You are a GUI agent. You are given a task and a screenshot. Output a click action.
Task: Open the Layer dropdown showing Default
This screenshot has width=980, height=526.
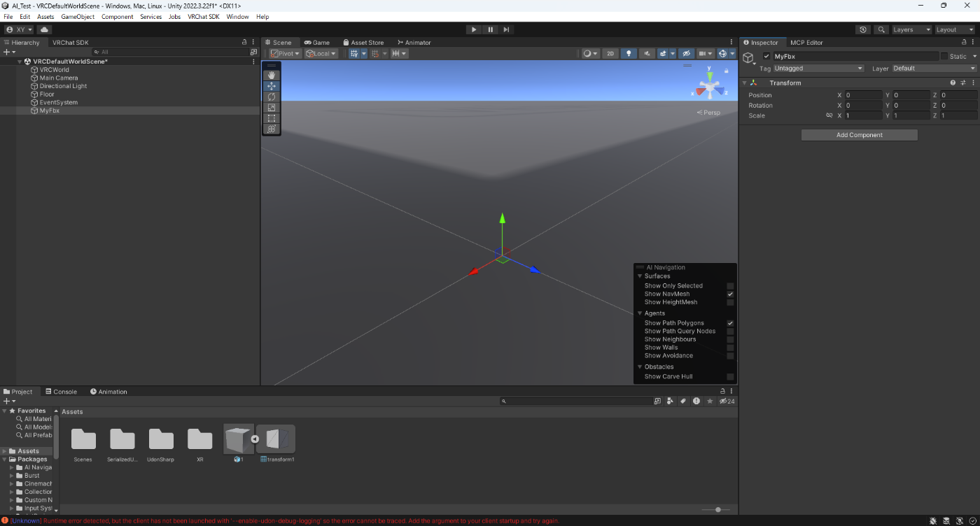(934, 69)
